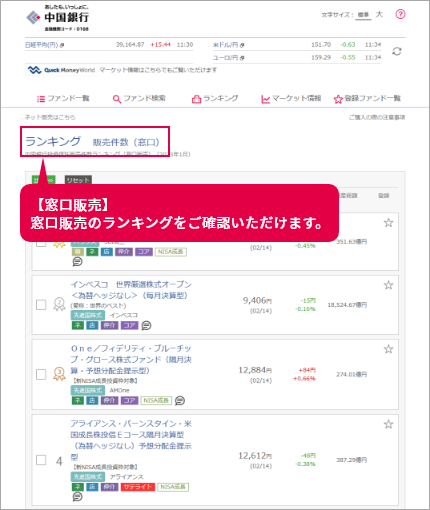Click 仲介 tag on One/フィデリティ fund
The width and height of the screenshot is (430, 510).
tap(109, 401)
